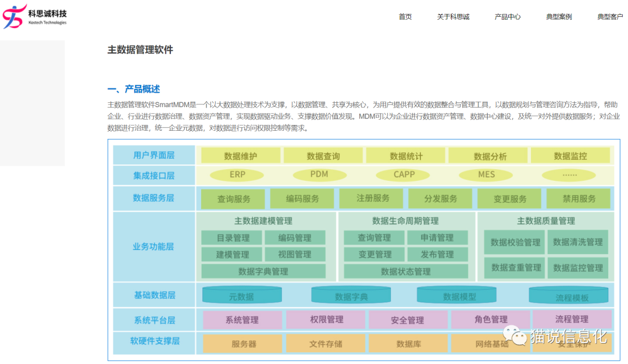Click the 主数据管理软件 page title
Screen dimensions: 628x364
[140, 50]
